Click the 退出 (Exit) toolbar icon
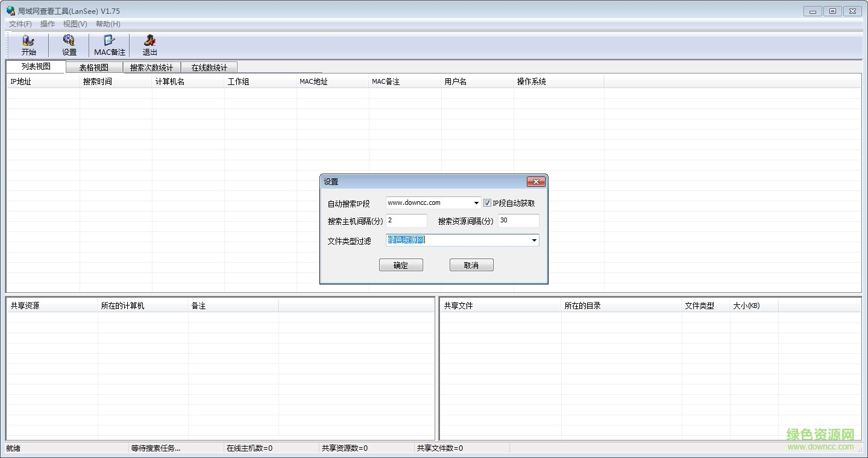The height and width of the screenshot is (458, 868). click(x=149, y=45)
